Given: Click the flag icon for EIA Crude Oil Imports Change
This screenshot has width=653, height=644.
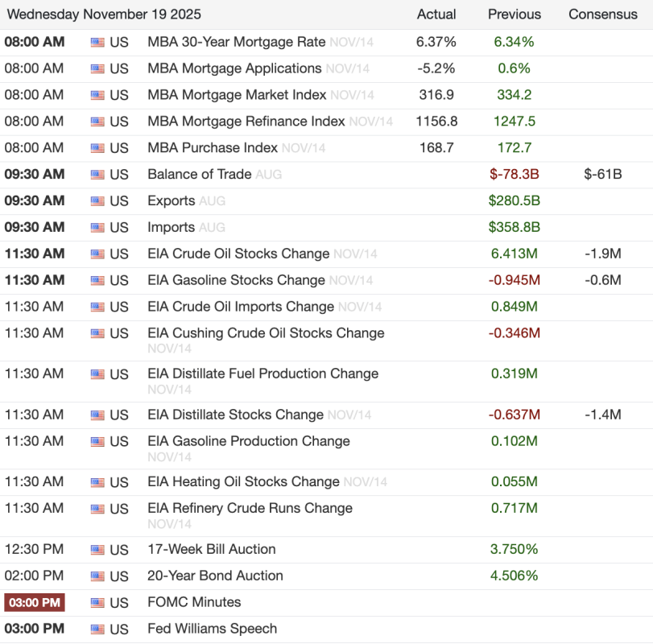Looking at the screenshot, I should coord(97,308).
